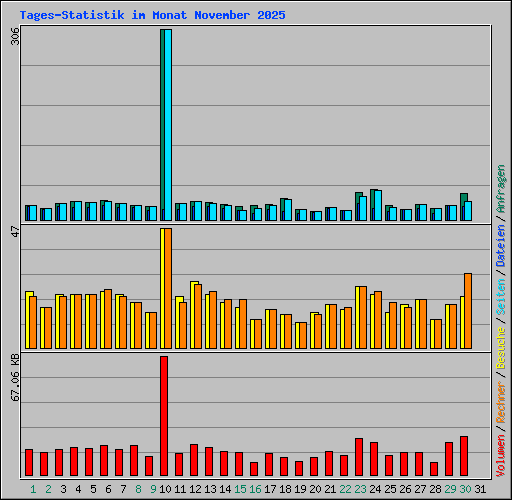512x500 pixels.
Task: Click day label '25' on the axis
Action: click(390, 489)
